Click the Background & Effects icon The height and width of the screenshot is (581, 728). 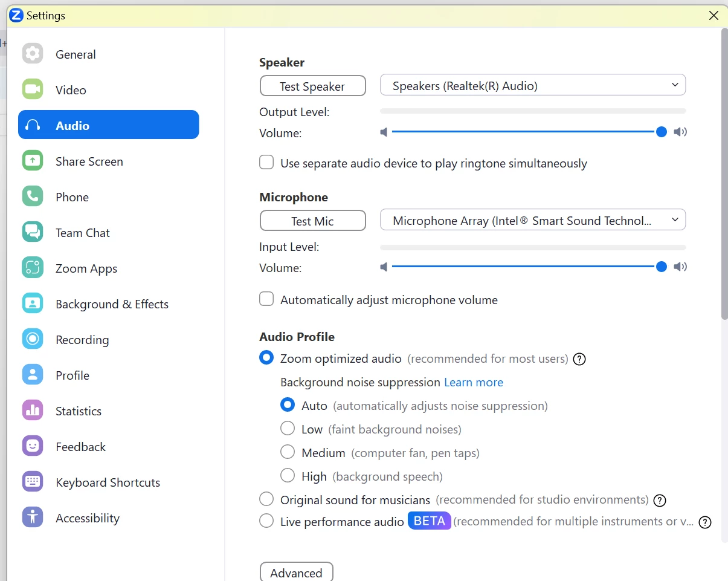pos(33,303)
